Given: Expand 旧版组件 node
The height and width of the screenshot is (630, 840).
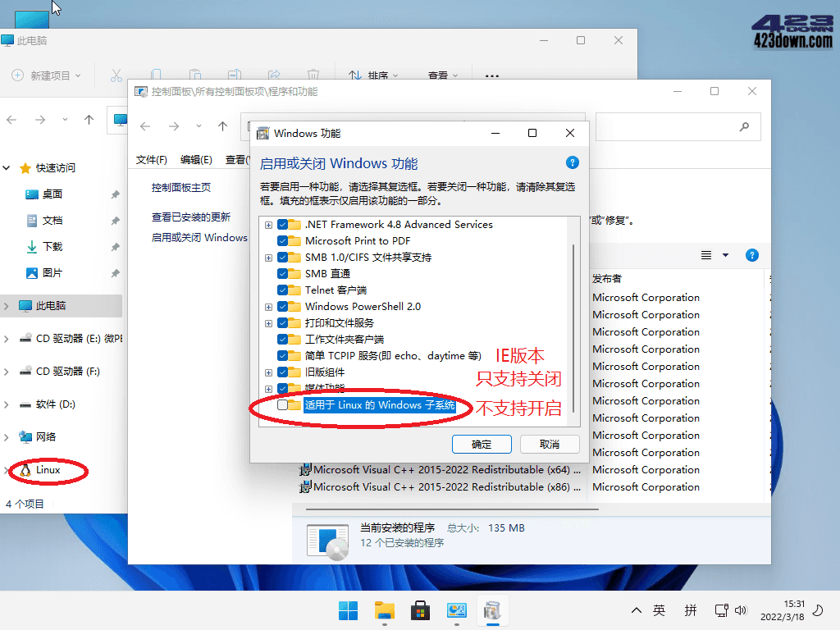Looking at the screenshot, I should point(268,372).
